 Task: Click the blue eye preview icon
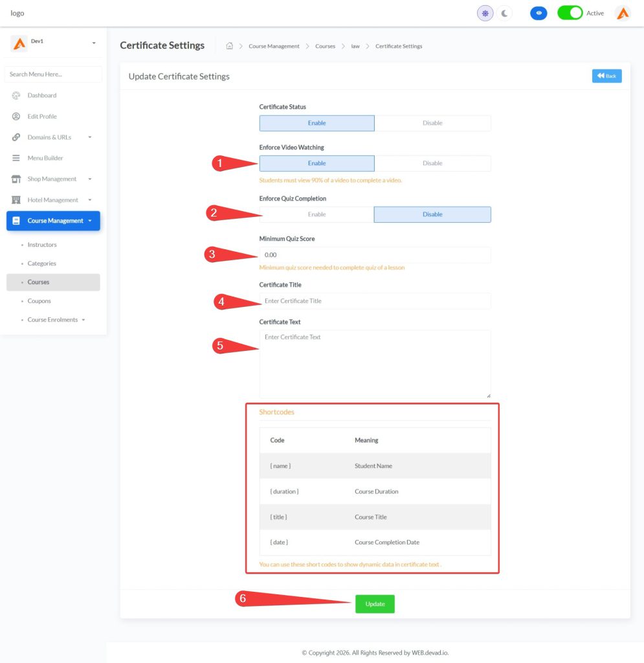point(539,13)
